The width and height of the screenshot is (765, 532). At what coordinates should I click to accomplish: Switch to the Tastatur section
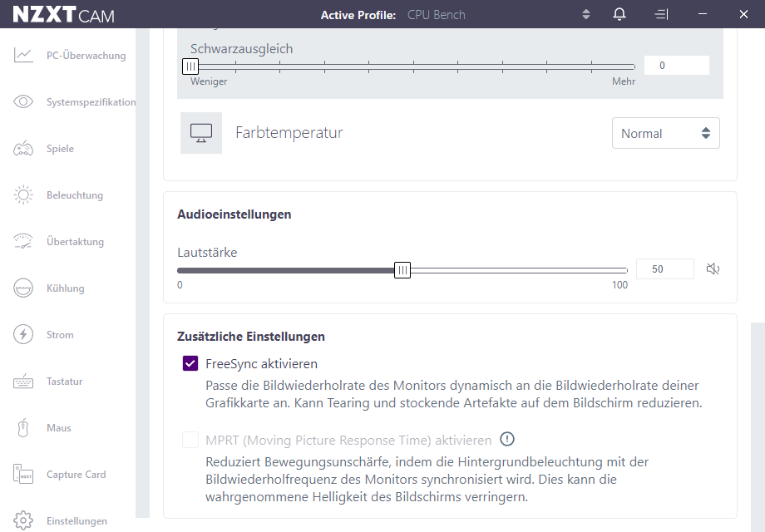(x=64, y=382)
